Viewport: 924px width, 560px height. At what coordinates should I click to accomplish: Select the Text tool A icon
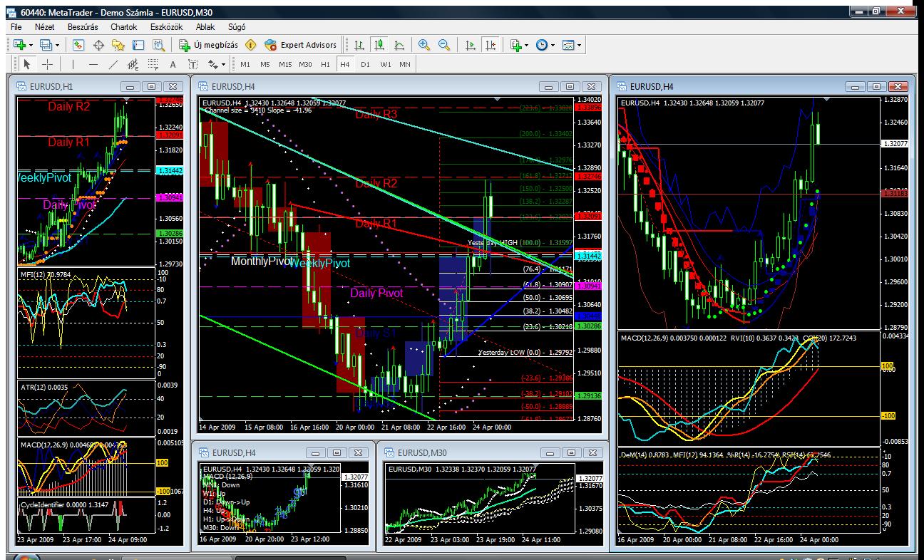173,64
